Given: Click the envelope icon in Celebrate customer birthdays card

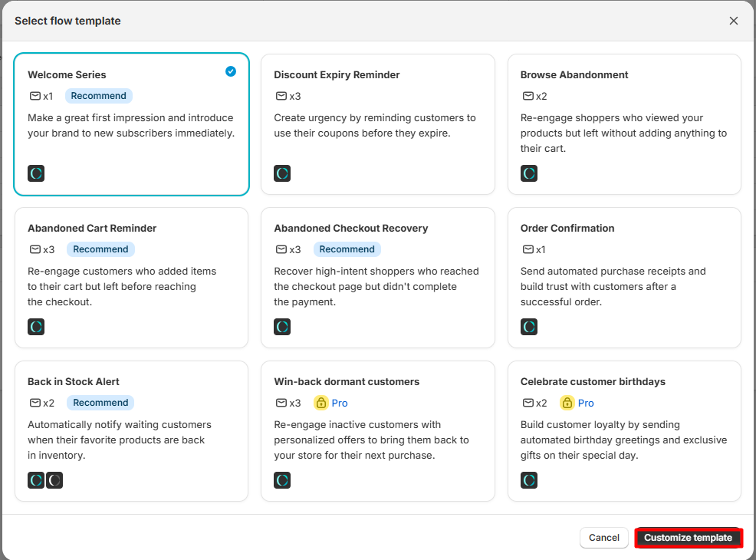Looking at the screenshot, I should 528,403.
